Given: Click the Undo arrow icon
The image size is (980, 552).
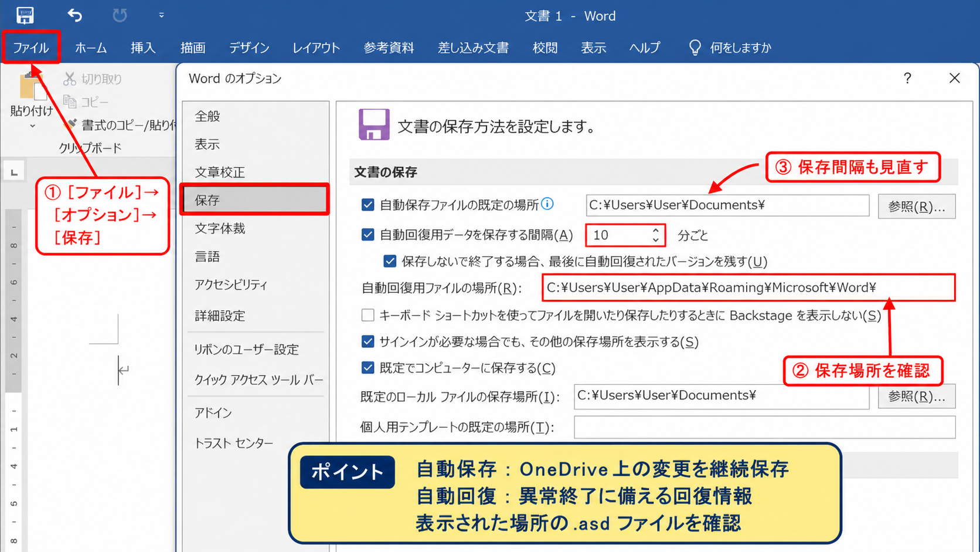Looking at the screenshot, I should point(74,15).
